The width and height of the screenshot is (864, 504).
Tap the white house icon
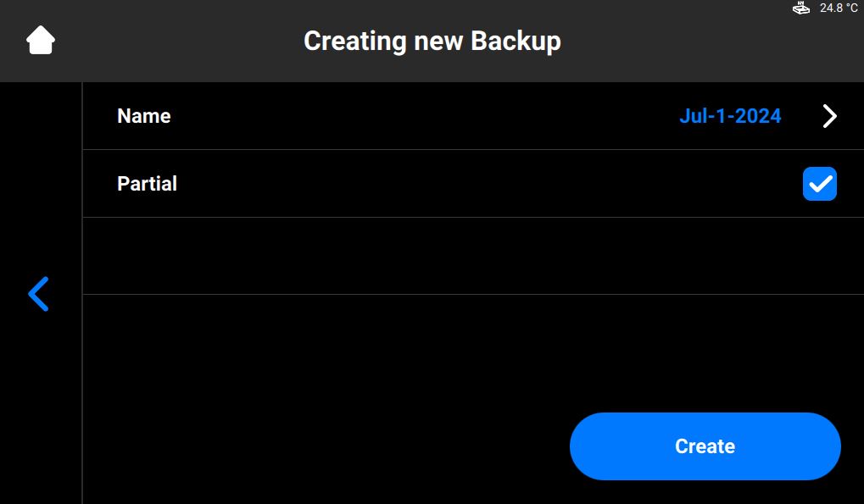41,40
